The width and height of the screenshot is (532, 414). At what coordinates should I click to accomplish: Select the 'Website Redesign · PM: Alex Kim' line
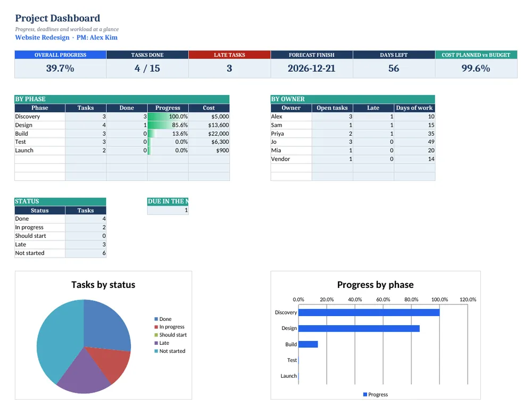[66, 37]
